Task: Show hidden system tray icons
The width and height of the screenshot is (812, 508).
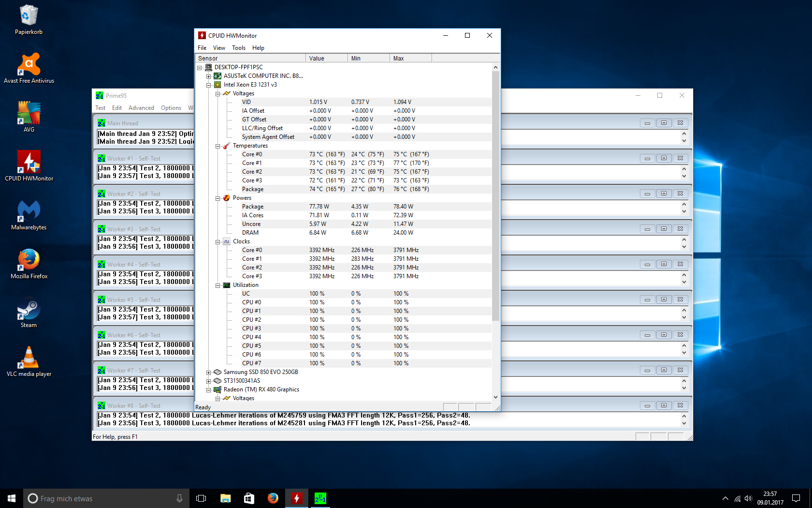Action: coord(725,498)
